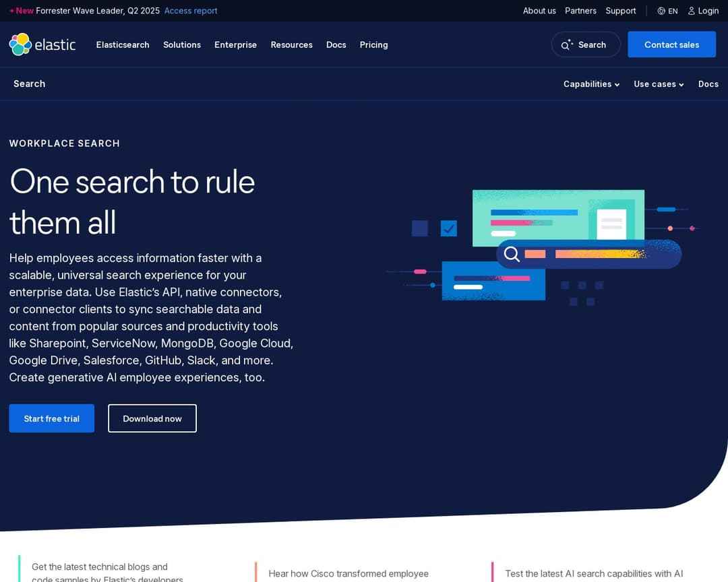Expand the Use cases dropdown
This screenshot has width=728, height=582.
click(659, 84)
